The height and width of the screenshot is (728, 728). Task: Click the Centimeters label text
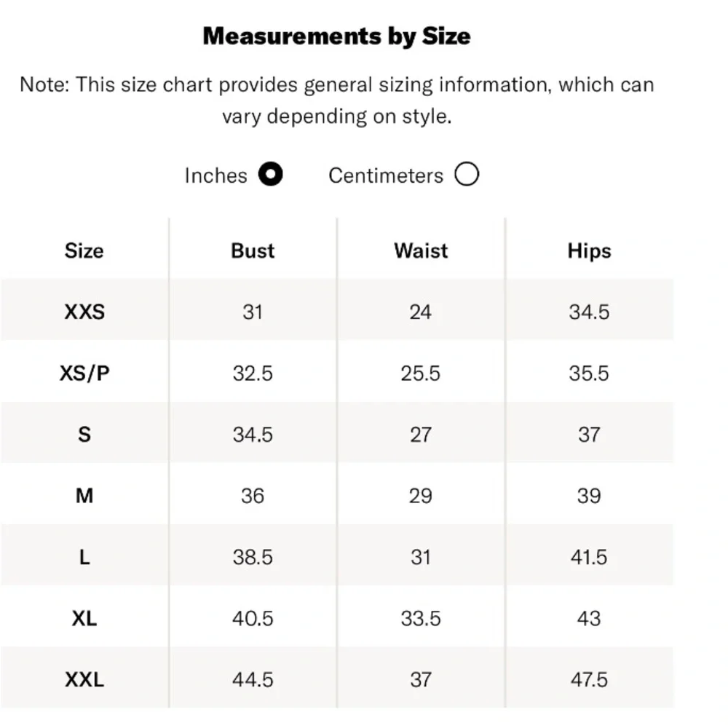[x=386, y=176]
